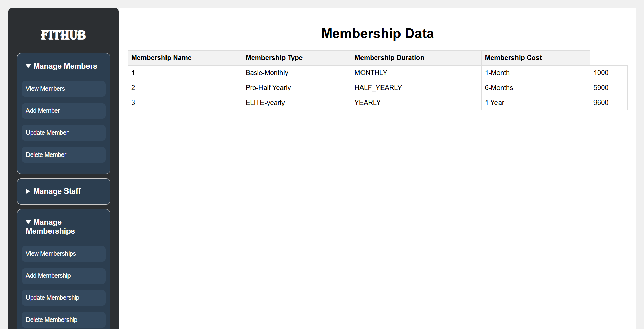Select Delete Member in the sidebar
The height and width of the screenshot is (329, 644).
(63, 155)
